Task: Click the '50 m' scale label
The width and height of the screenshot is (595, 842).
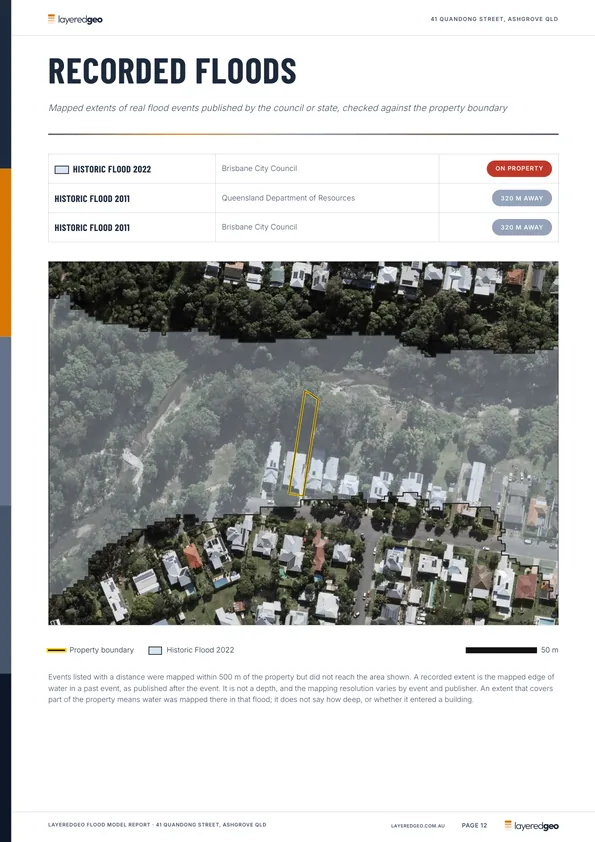Action: [549, 650]
